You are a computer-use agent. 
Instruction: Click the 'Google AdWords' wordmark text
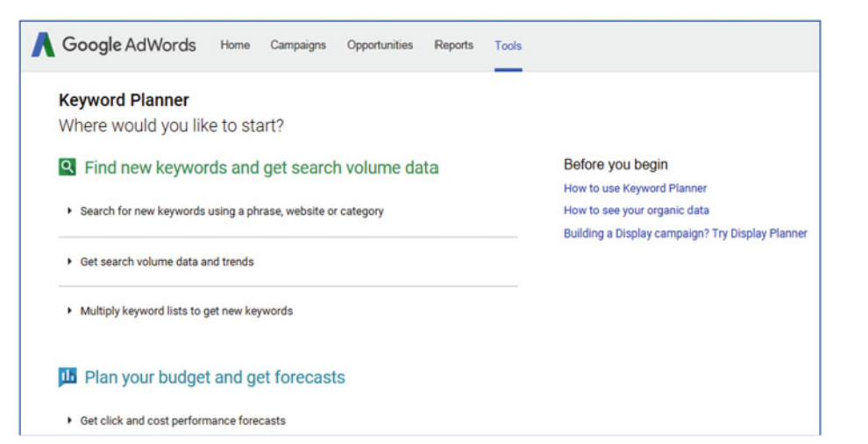129,45
